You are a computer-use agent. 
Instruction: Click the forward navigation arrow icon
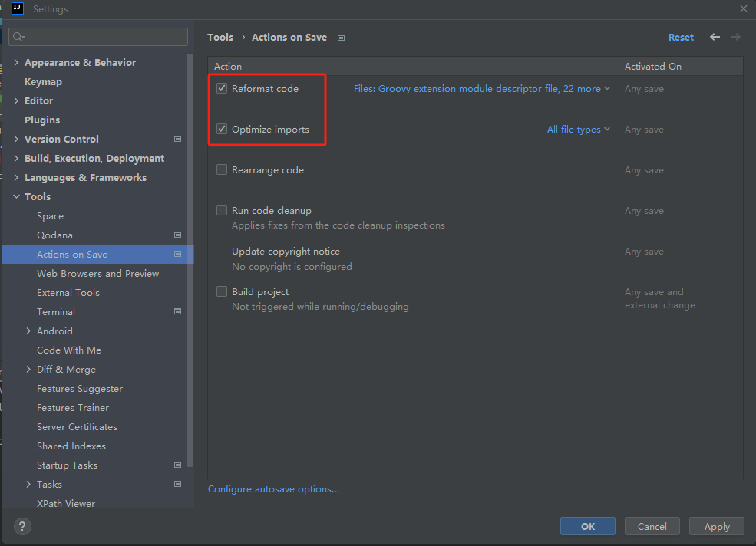point(735,37)
